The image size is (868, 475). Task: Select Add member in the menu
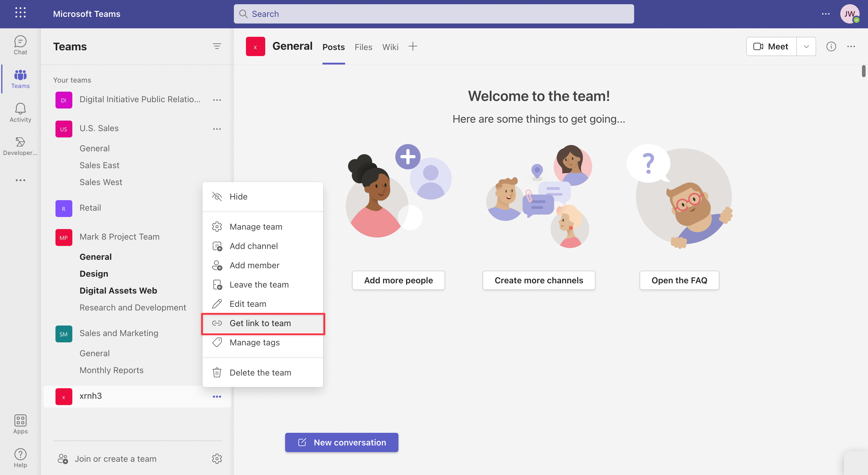click(263, 265)
